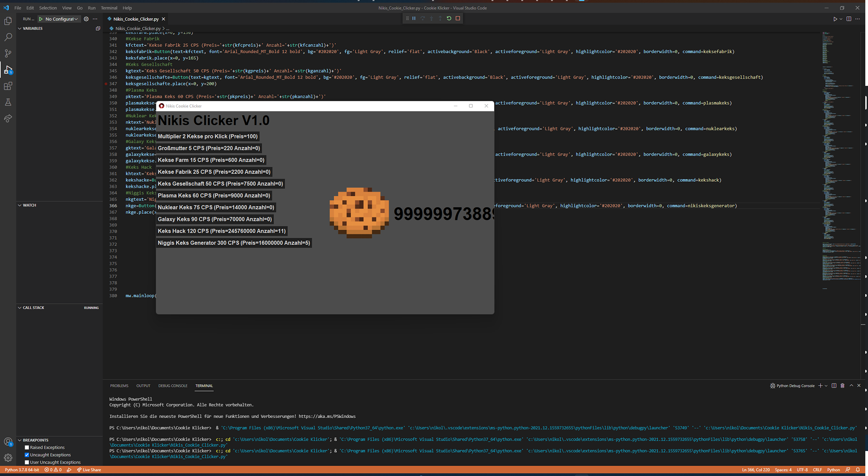Buy Multiplier 2 Kekse pro Klick upgrade
This screenshot has height=476, width=868.
click(208, 137)
